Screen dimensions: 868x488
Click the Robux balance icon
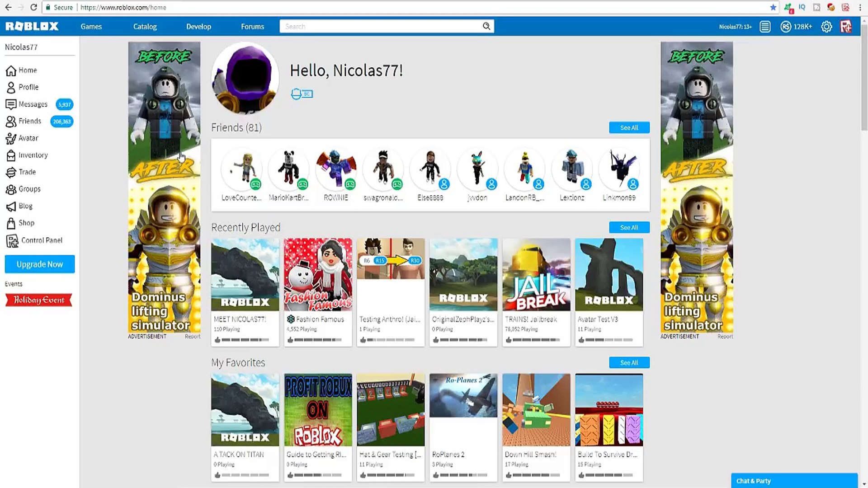pyautogui.click(x=786, y=27)
